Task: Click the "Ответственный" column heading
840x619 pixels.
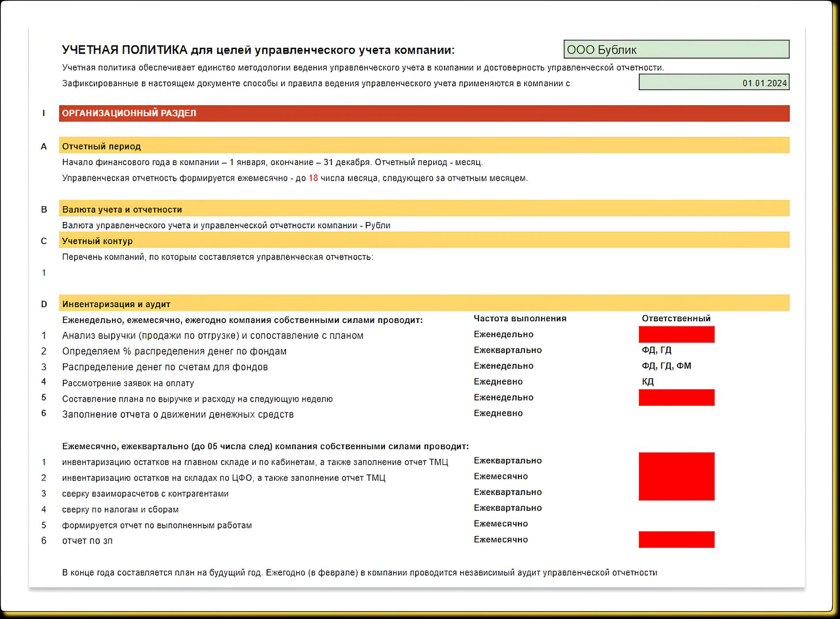Action: pos(676,318)
